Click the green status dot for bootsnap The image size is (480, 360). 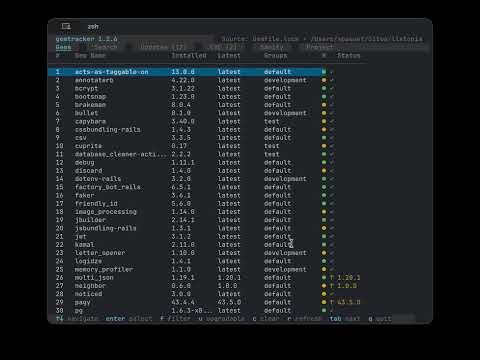(x=324, y=96)
